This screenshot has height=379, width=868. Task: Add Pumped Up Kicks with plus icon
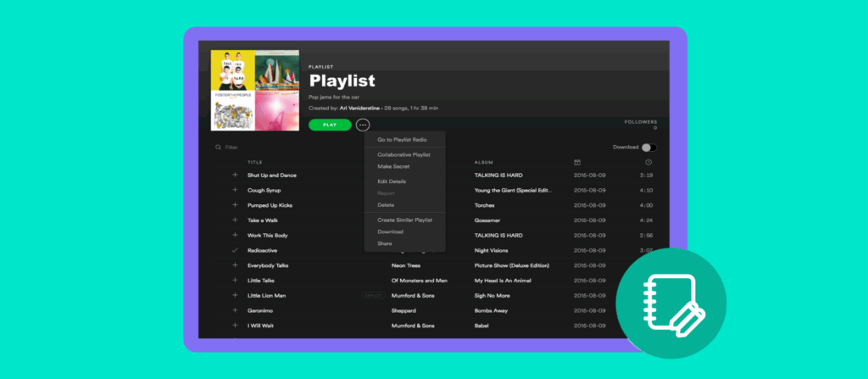pos(235,205)
